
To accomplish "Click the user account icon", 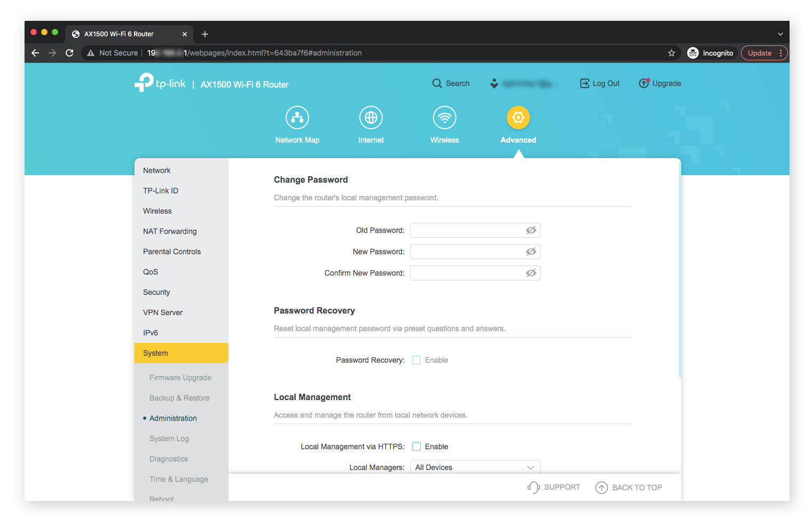I will pyautogui.click(x=494, y=83).
